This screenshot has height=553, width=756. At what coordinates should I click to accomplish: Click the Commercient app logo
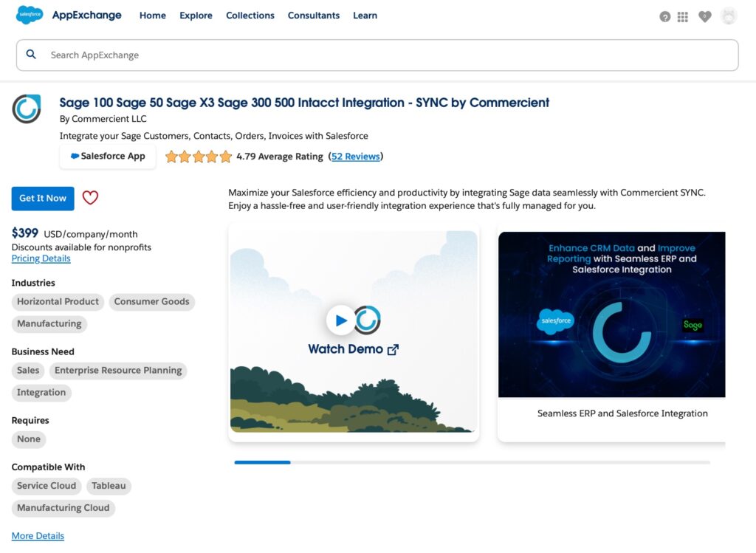tap(27, 109)
